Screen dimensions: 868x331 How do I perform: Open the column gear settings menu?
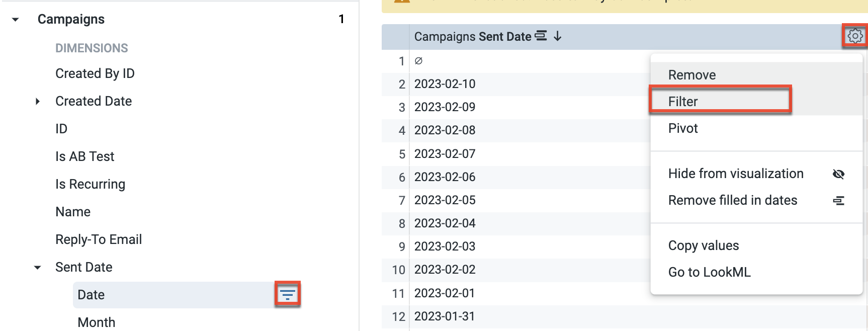tap(854, 36)
